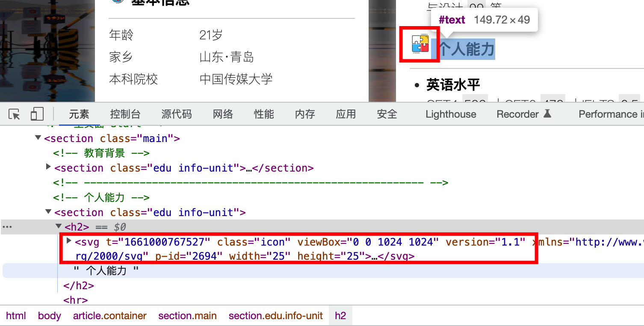
Task: Switch to the 控制台 tab
Action: point(125,114)
